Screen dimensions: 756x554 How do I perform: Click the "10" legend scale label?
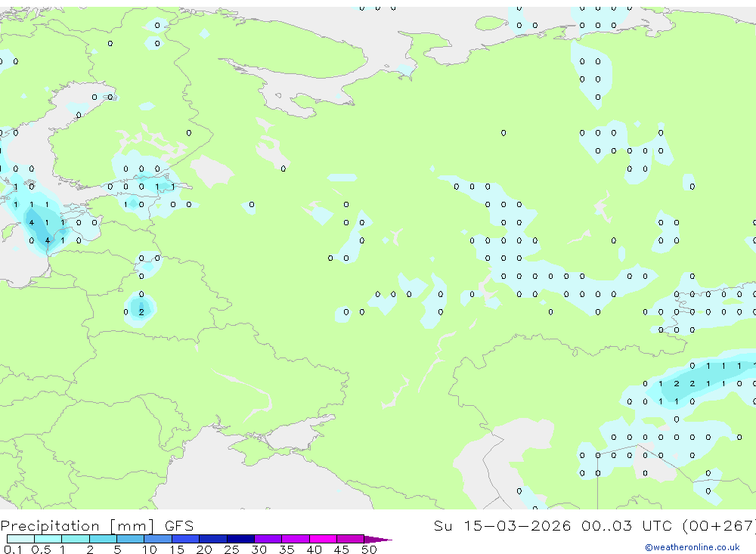pos(150,549)
